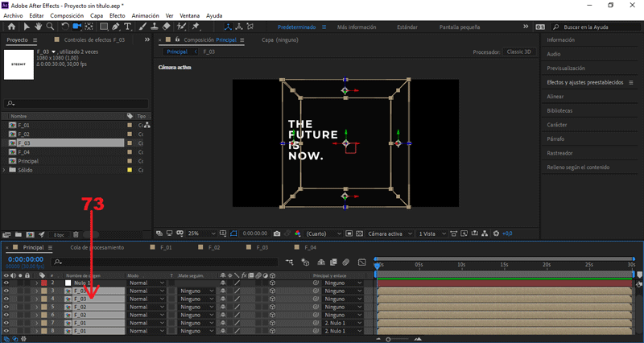
Task: Select the Type (T) tool
Action: pos(128,27)
